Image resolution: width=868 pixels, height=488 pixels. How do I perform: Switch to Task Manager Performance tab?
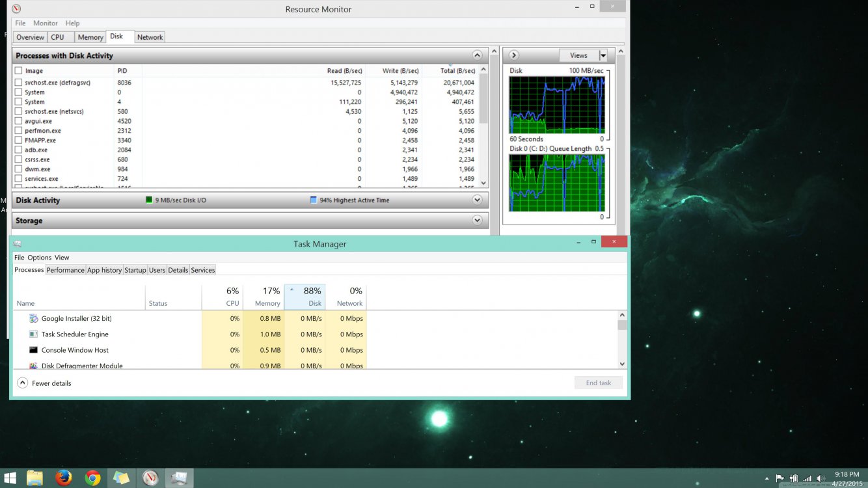[x=65, y=270]
